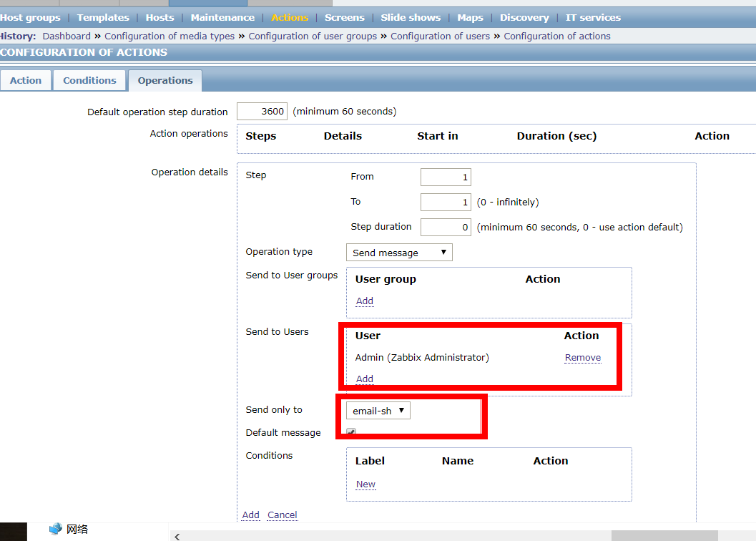Screen dimensions: 756x541
Task: Click the Admin (Zabbix Administrator) entry
Action: (422, 358)
